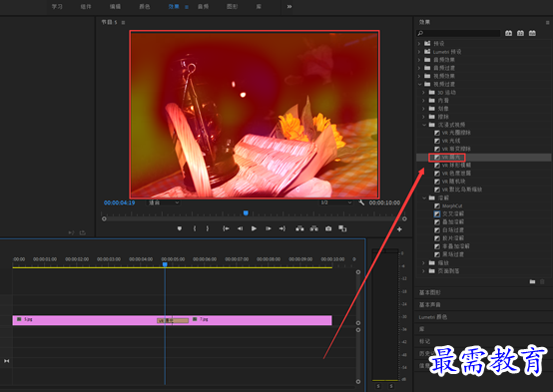Screen dimensions: 553x392
Task: Show more workspaces with the double chevron
Action: click(289, 7)
